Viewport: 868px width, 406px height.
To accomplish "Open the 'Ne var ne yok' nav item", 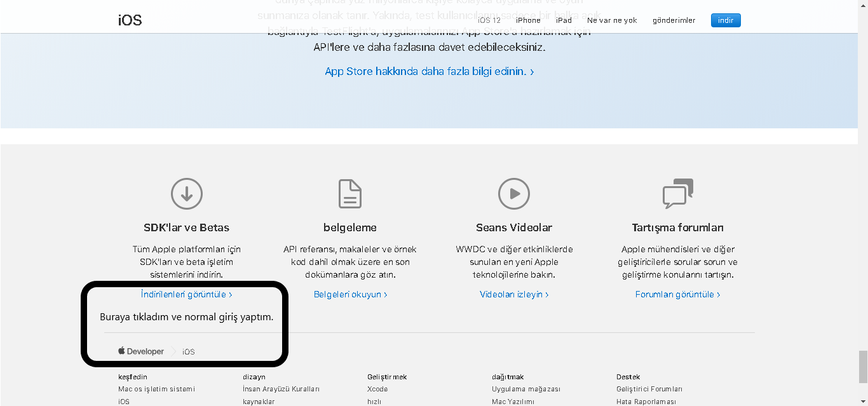I will [612, 20].
